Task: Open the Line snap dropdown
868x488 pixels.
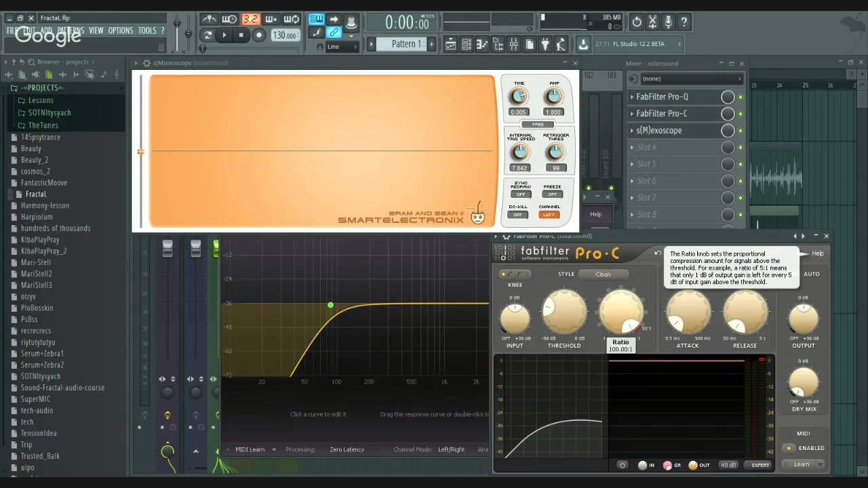Action: pos(342,47)
